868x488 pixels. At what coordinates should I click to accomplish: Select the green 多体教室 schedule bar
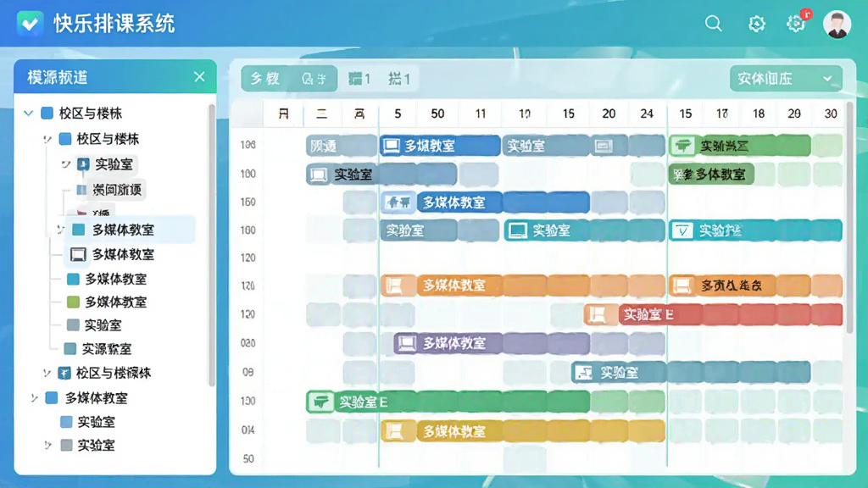coord(711,175)
